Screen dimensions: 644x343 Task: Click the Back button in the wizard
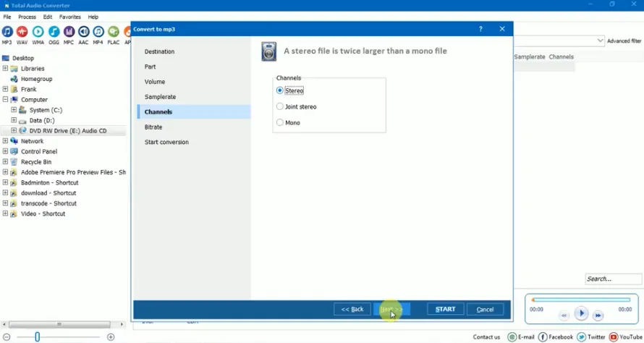pos(352,310)
